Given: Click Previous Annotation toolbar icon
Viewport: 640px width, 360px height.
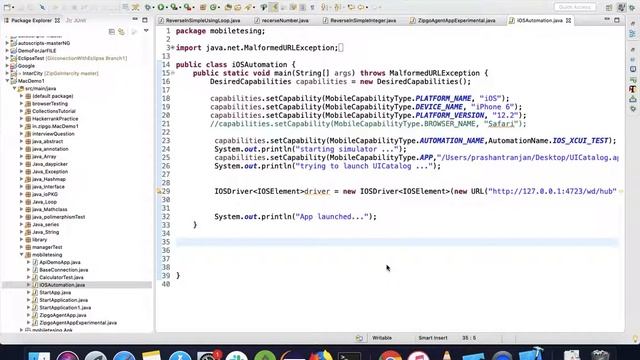Looking at the screenshot, I should tap(338, 7).
